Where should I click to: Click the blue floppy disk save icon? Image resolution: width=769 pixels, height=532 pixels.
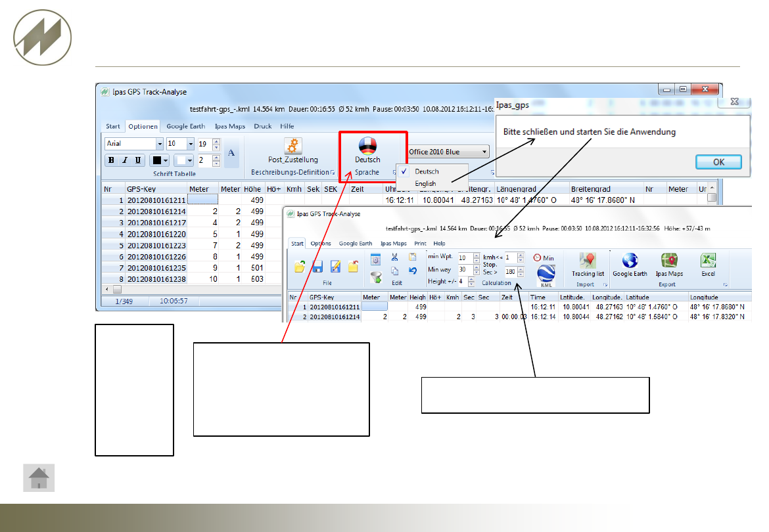(317, 267)
